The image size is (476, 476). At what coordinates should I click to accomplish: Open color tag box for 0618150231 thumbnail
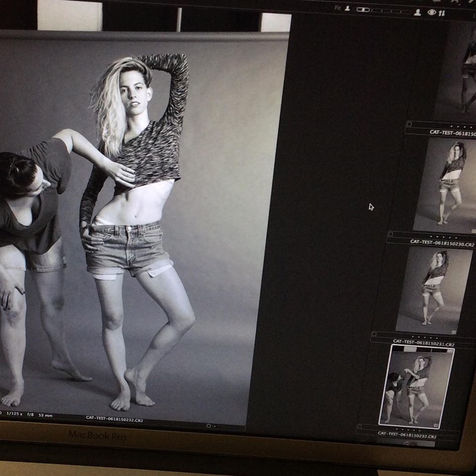pyautogui.click(x=374, y=334)
